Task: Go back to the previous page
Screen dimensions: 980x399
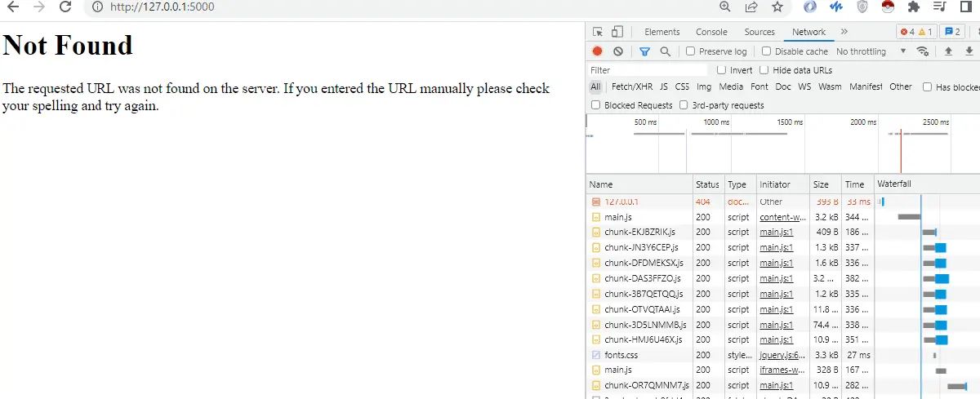Action: pos(13,7)
